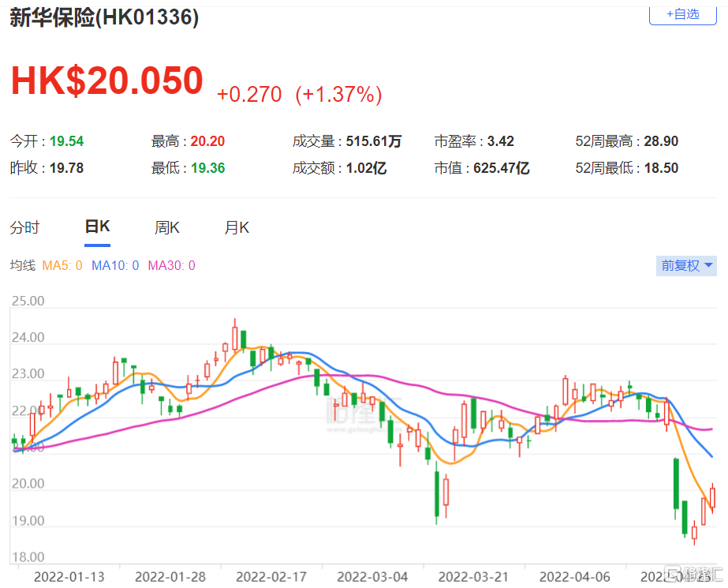
Task: Click 均线 label beside moving averages
Action: tap(23, 266)
